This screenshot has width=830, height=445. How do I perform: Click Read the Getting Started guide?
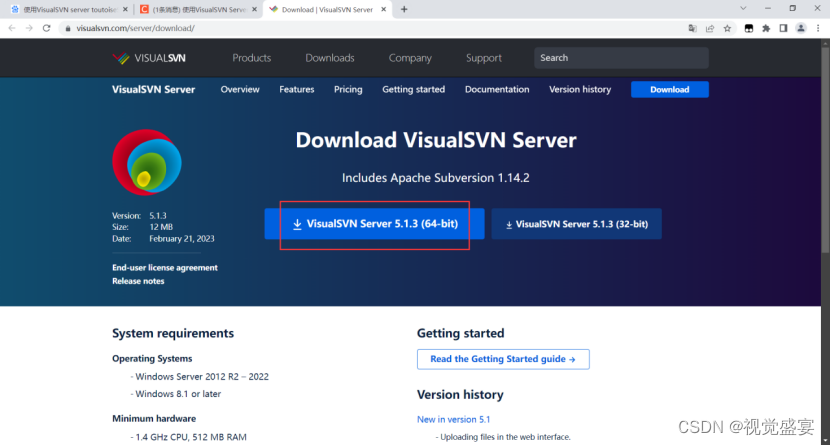coord(503,359)
